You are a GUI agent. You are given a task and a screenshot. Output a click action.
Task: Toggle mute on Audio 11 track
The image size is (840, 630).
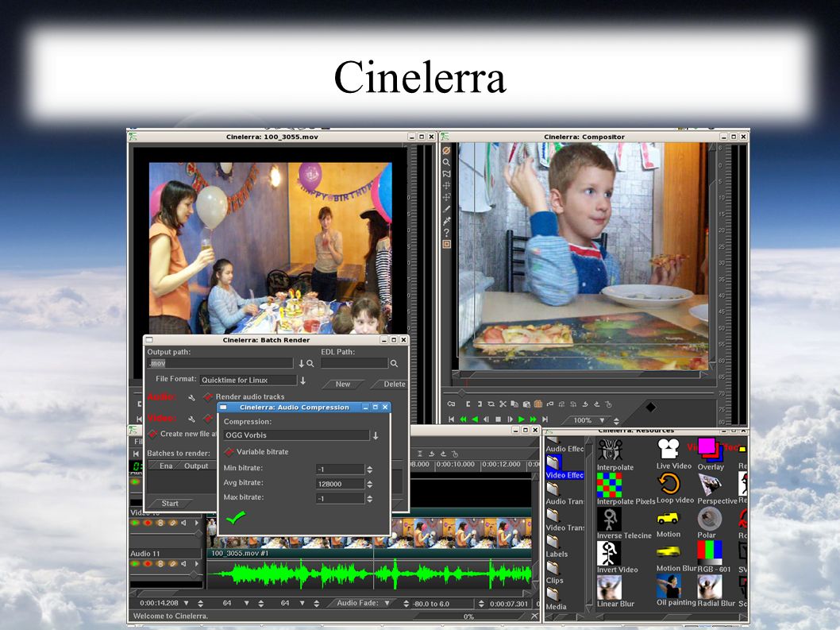[x=184, y=563]
